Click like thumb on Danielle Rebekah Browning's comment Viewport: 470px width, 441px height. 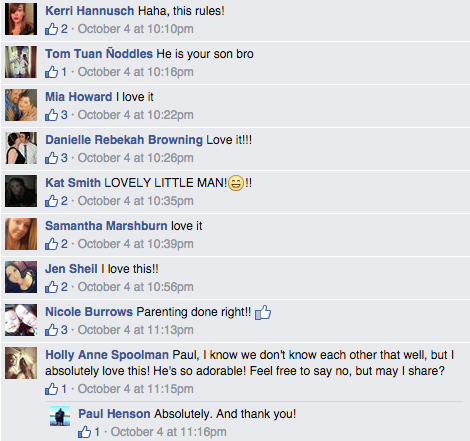click(x=51, y=158)
